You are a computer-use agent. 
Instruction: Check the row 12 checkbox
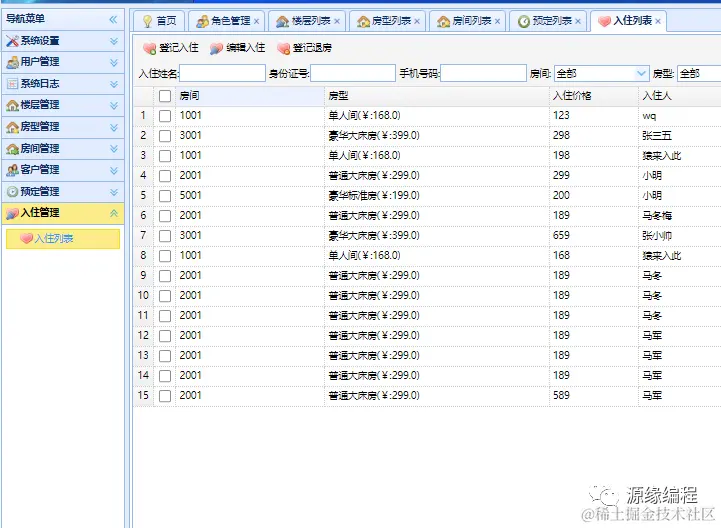pos(165,336)
